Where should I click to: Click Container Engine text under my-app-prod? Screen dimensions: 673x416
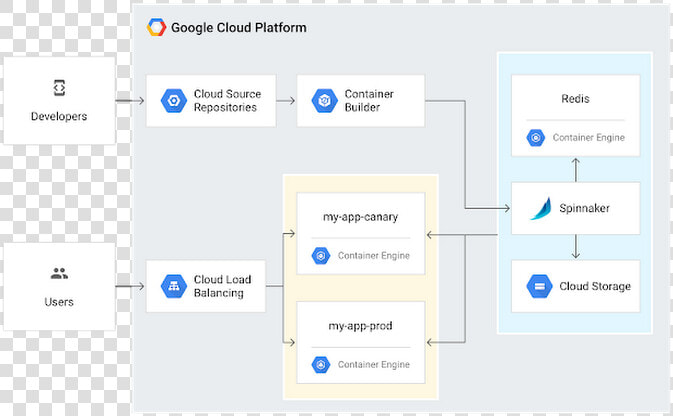point(373,365)
